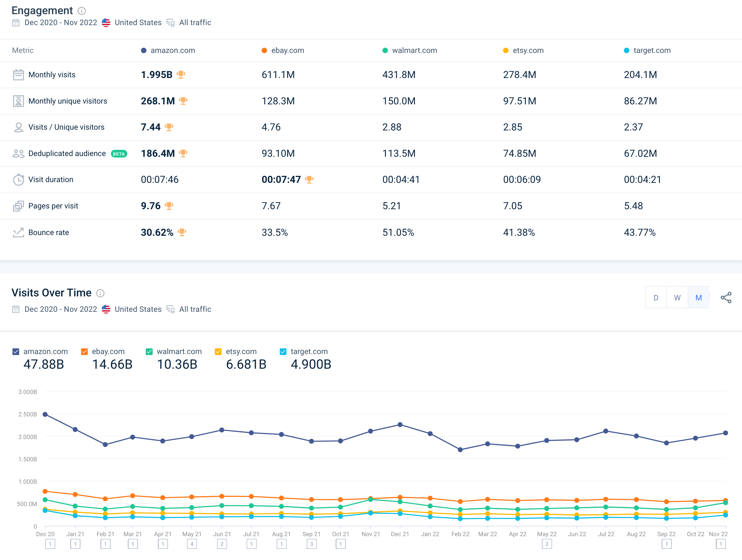This screenshot has width=742, height=560.
Task: Click the Deduplicated audience people icon
Action: click(18, 154)
